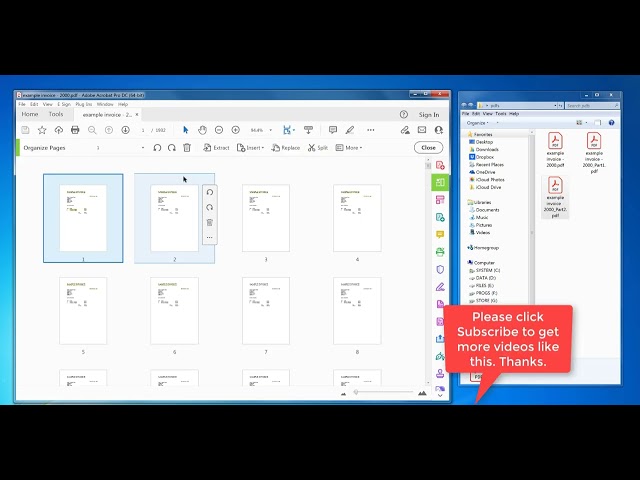Open the Window menu in Acrobat
640x480 pixels.
105,104
